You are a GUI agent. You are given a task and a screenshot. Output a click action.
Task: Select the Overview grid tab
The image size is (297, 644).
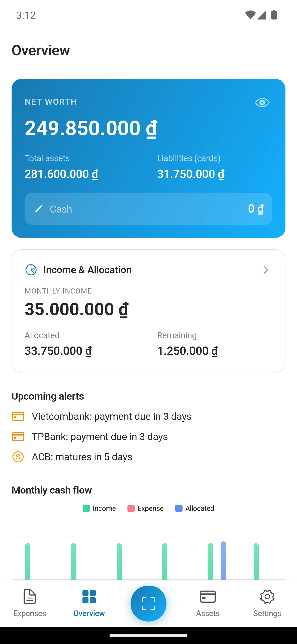(x=89, y=603)
